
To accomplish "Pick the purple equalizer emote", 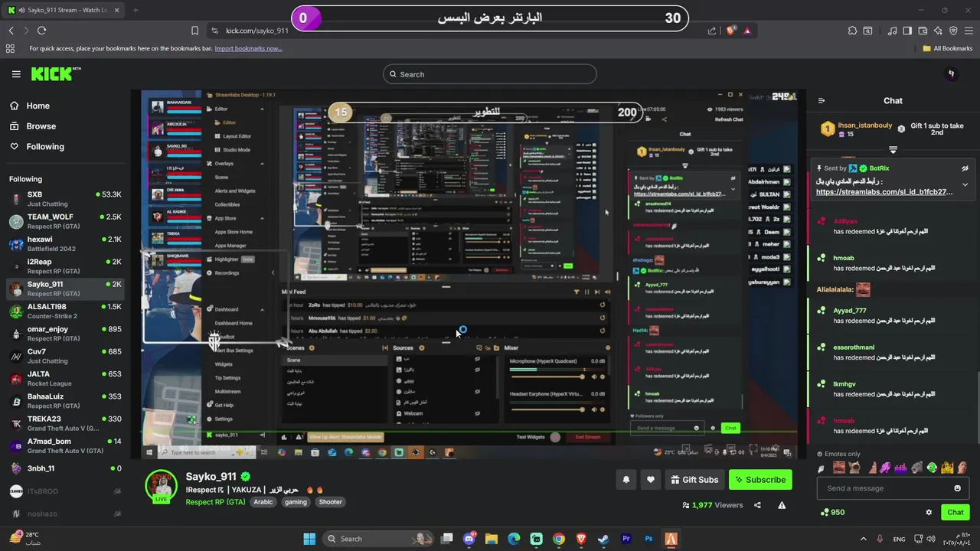I will (900, 468).
